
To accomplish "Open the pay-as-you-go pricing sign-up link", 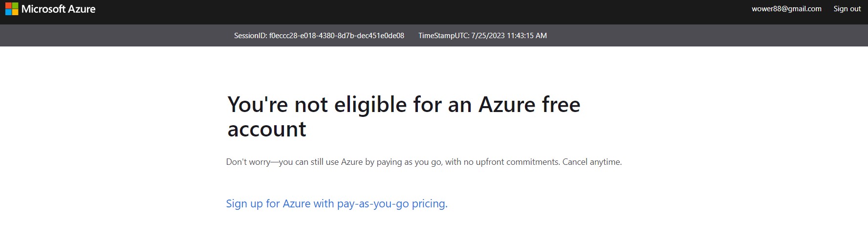I will coord(336,203).
